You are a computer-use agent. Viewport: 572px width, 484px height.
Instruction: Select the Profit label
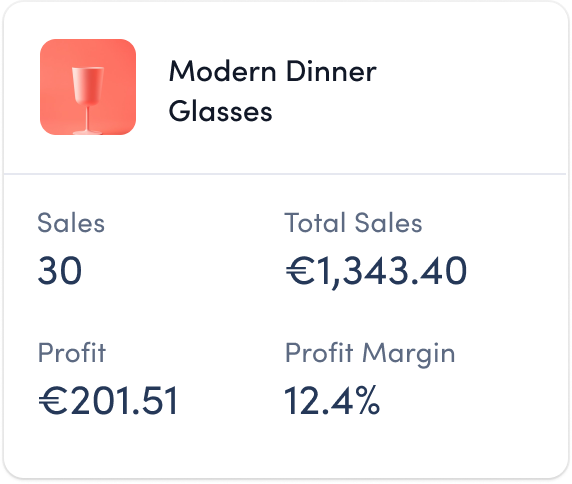(x=72, y=353)
